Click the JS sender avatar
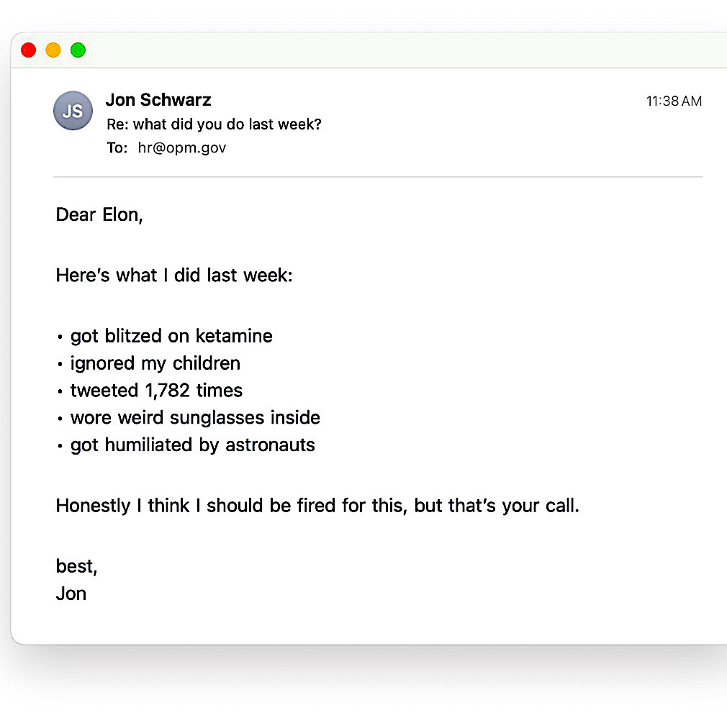 [73, 111]
